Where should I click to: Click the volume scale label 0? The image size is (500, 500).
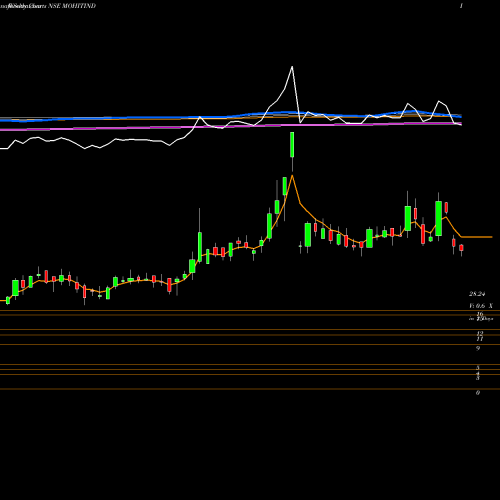click(x=478, y=393)
